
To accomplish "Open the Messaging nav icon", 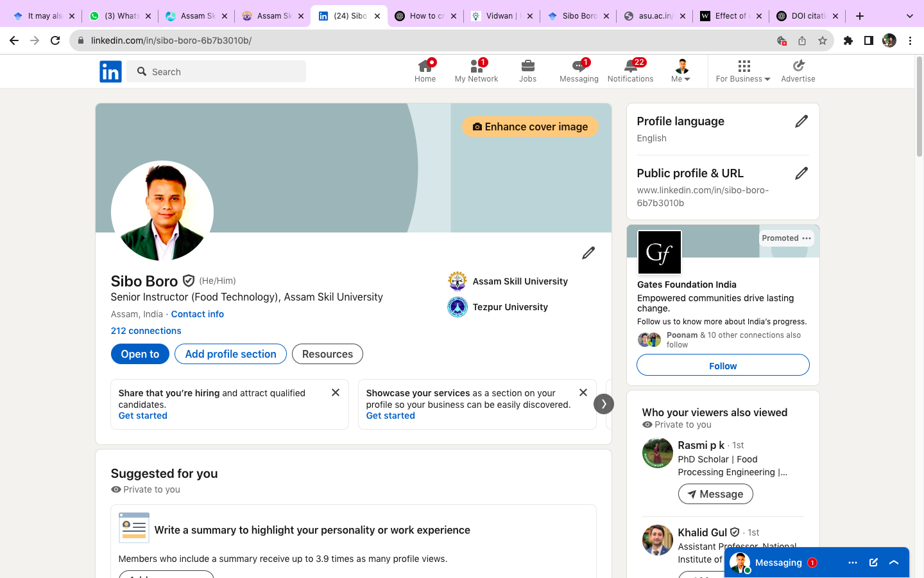I will coord(578,67).
